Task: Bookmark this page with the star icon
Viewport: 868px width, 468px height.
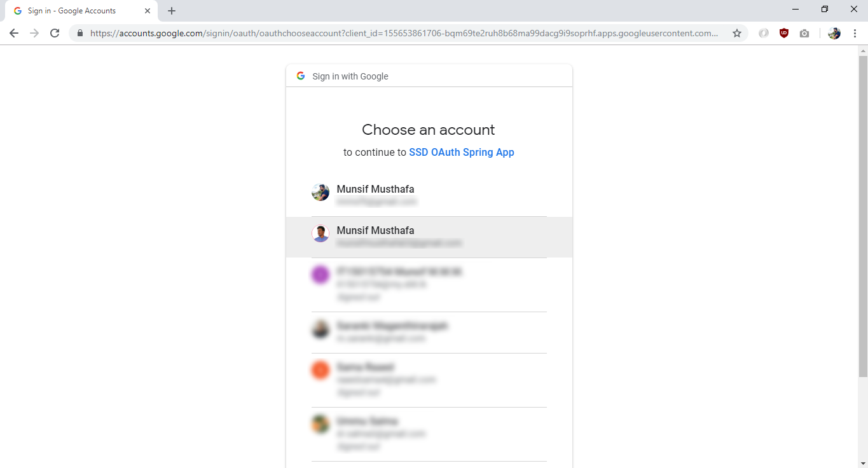Action: point(736,32)
